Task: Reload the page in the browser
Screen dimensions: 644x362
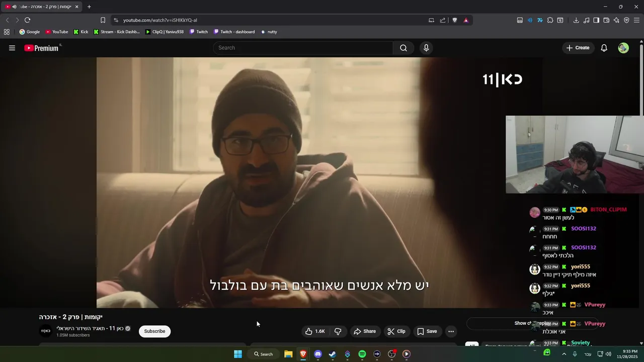Action: tap(27, 20)
